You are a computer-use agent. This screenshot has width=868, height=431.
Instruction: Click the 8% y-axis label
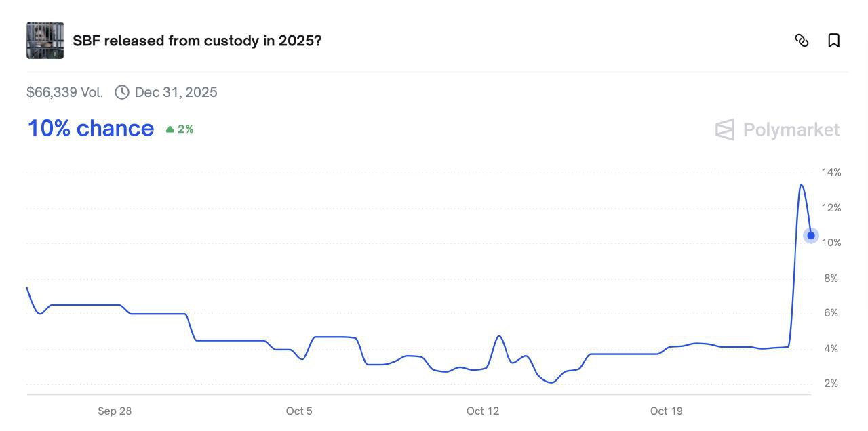pos(831,278)
